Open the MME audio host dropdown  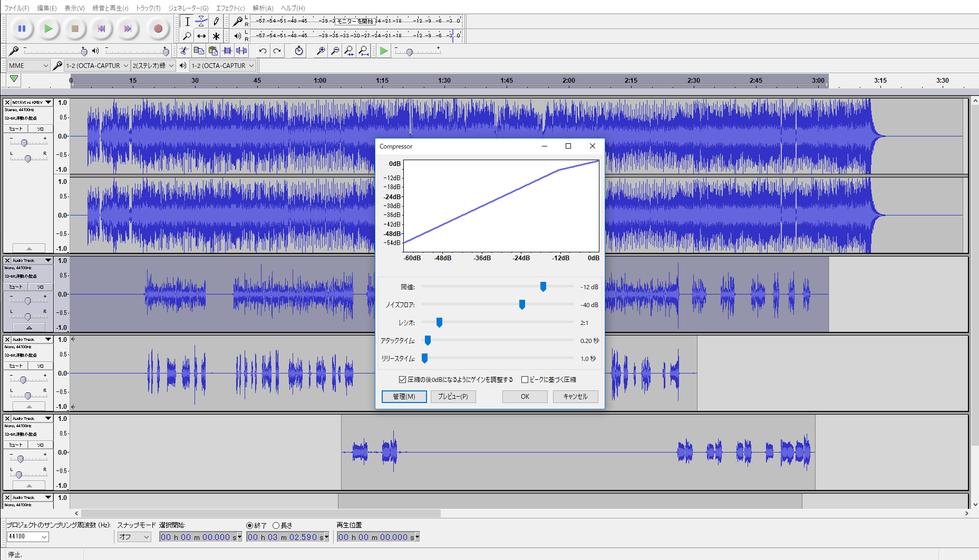coord(28,66)
